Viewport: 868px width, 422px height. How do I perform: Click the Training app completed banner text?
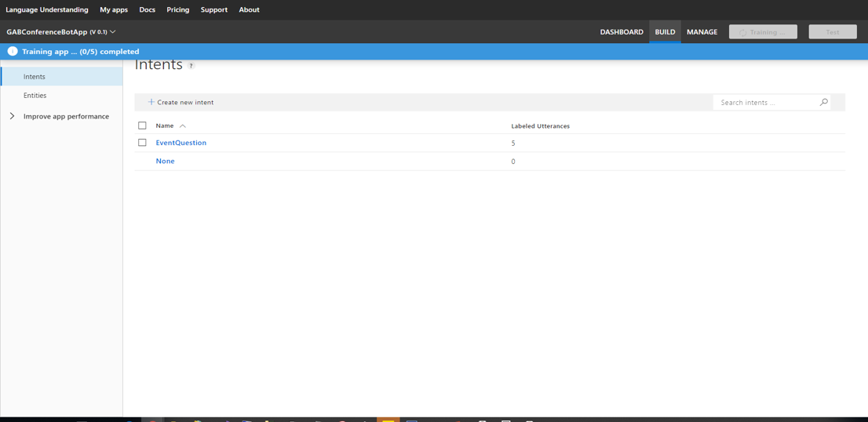[x=81, y=52]
